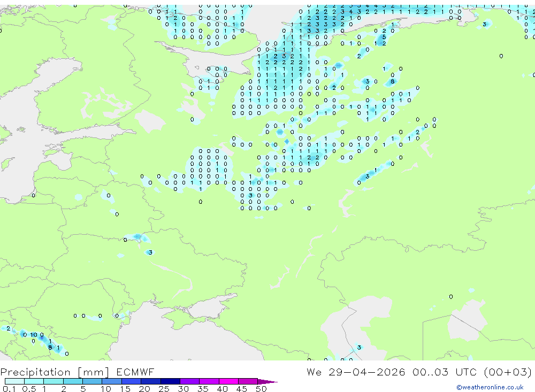The image size is (535, 392).
Task: Click the 2–5 mm legend color swatch
Action: point(73,381)
